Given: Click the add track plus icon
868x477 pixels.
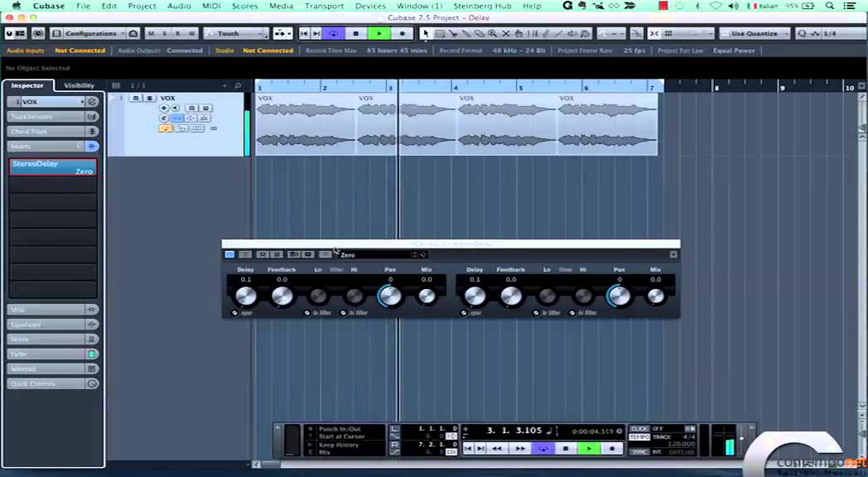Looking at the screenshot, I should tap(224, 86).
